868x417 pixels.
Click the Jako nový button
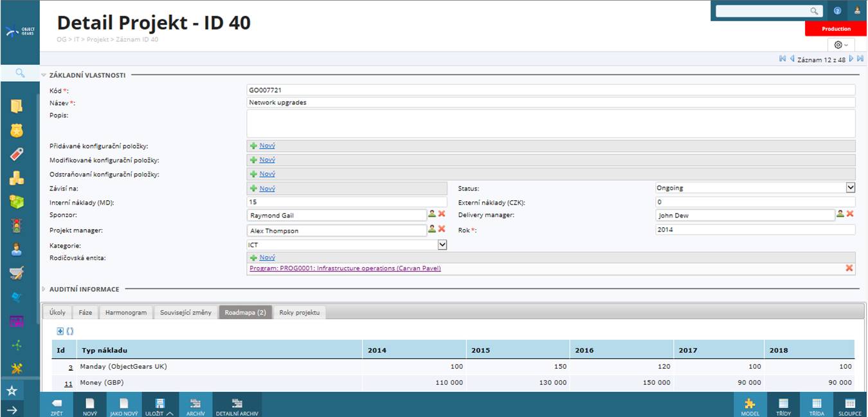point(124,405)
